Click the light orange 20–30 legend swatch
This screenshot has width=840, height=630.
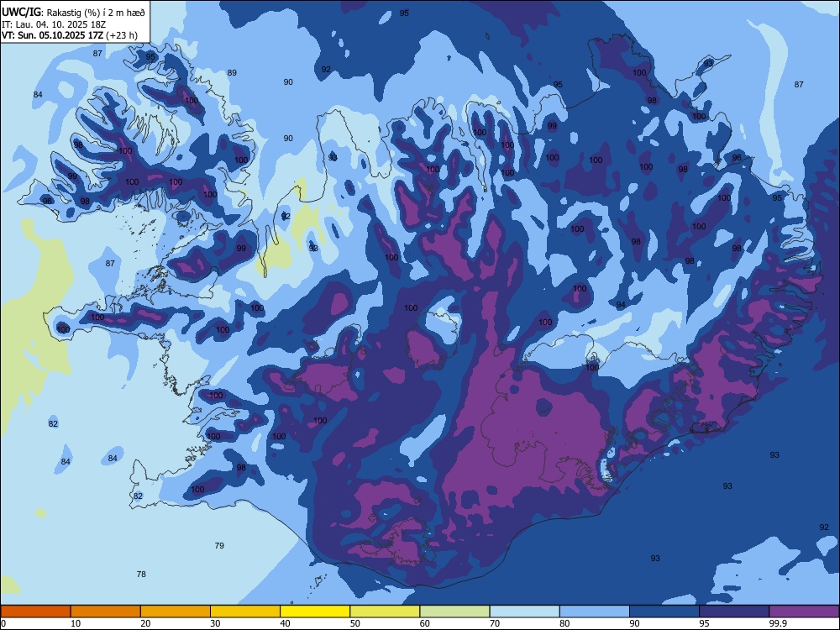pos(176,612)
